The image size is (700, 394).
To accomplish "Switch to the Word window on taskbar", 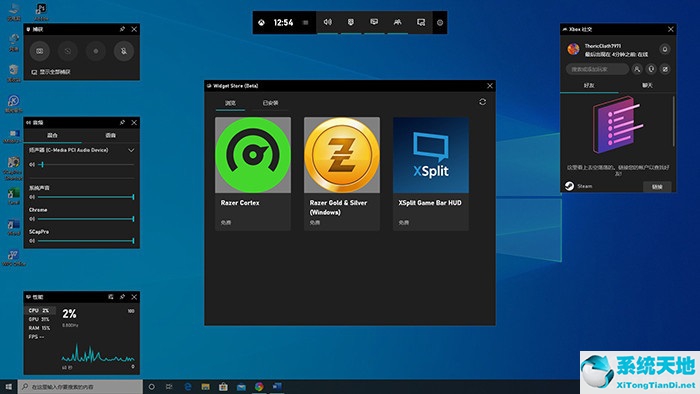I will [x=277, y=387].
